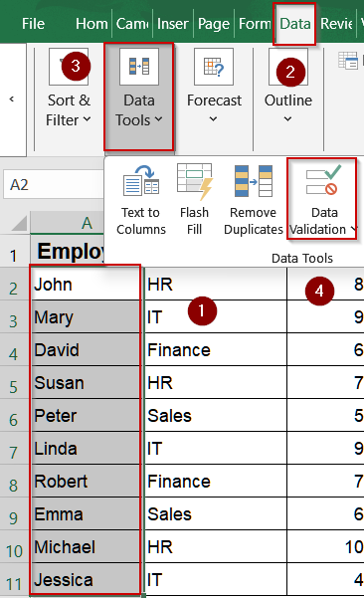
Task: Select the Finance cell in row 8
Action: click(216, 481)
